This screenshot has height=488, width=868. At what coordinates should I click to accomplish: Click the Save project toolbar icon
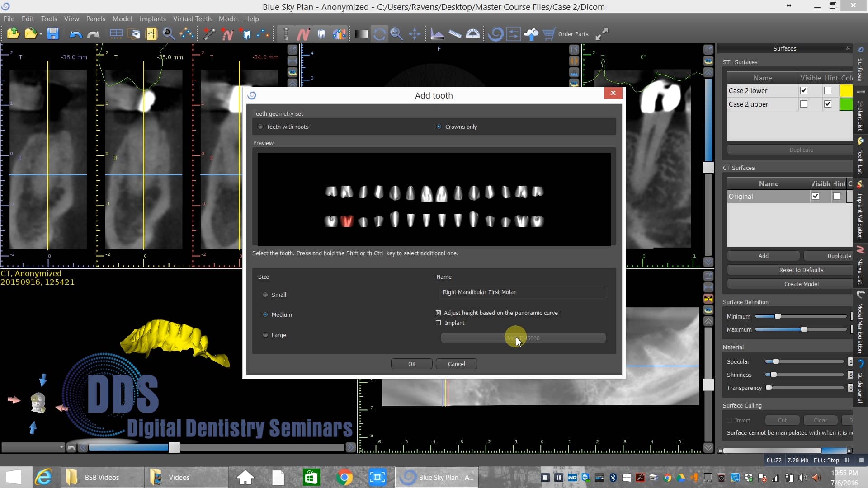pyautogui.click(x=53, y=34)
